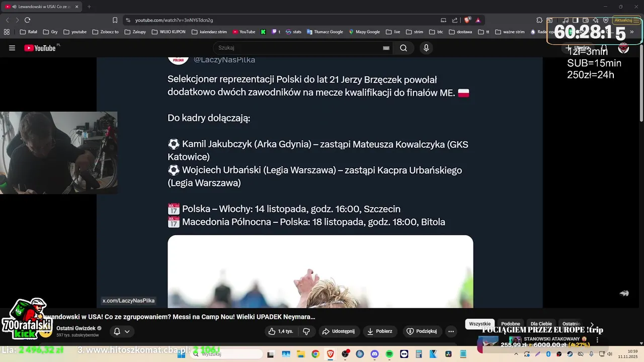Viewport: 644px width, 362px height.
Task: Share page from address bar icon
Action: [455, 20]
